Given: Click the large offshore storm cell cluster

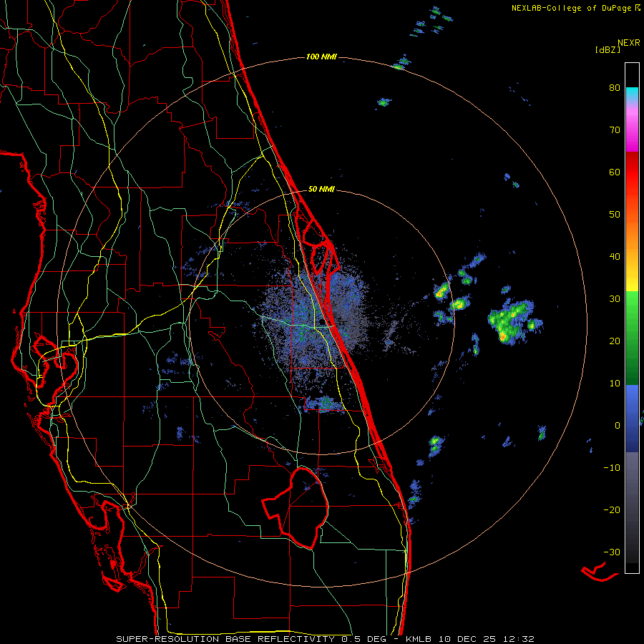Looking at the screenshot, I should 512,321.
